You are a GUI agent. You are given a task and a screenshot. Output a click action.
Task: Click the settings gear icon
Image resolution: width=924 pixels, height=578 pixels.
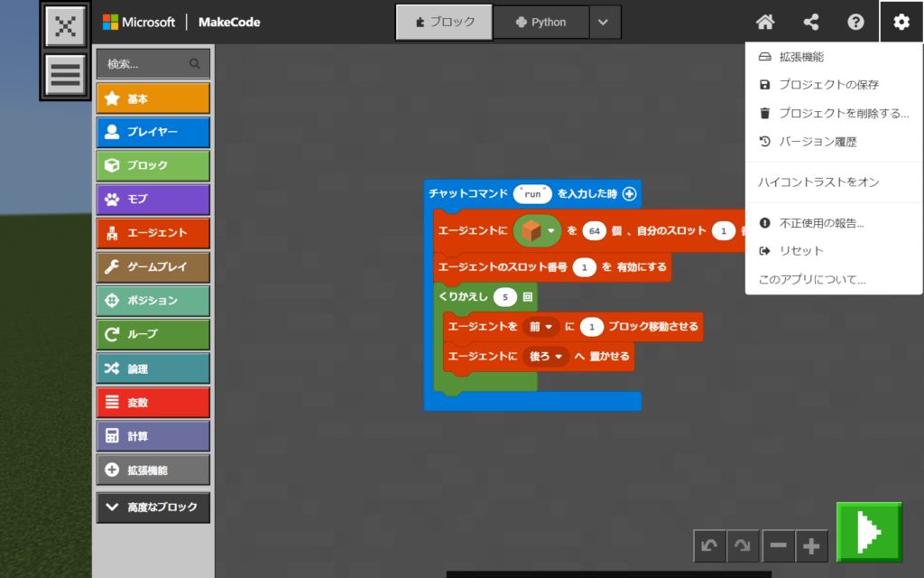point(901,22)
